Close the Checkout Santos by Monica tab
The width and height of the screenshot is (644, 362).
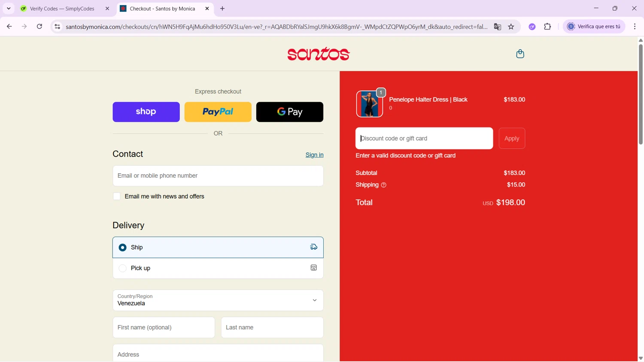pyautogui.click(x=207, y=9)
